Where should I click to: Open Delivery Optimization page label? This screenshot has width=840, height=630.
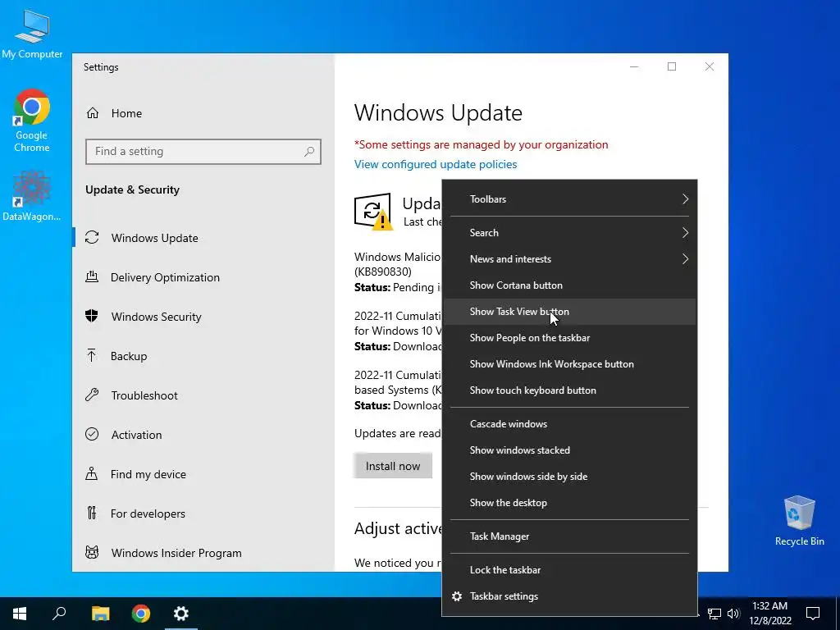[165, 277]
